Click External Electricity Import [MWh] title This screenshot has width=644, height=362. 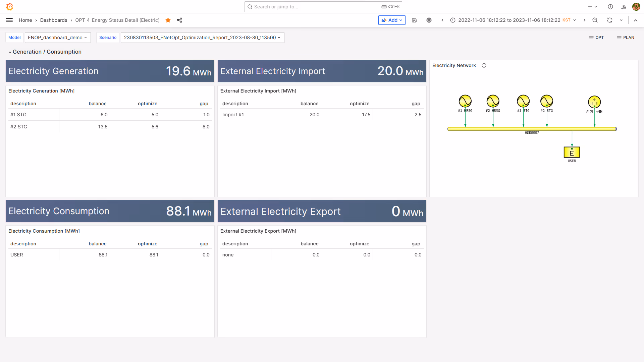[x=258, y=91]
